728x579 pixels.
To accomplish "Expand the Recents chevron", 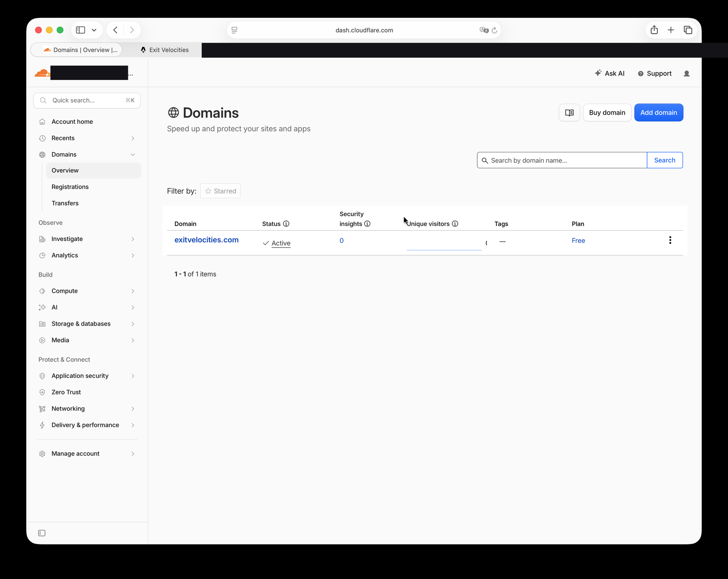I will click(x=133, y=138).
